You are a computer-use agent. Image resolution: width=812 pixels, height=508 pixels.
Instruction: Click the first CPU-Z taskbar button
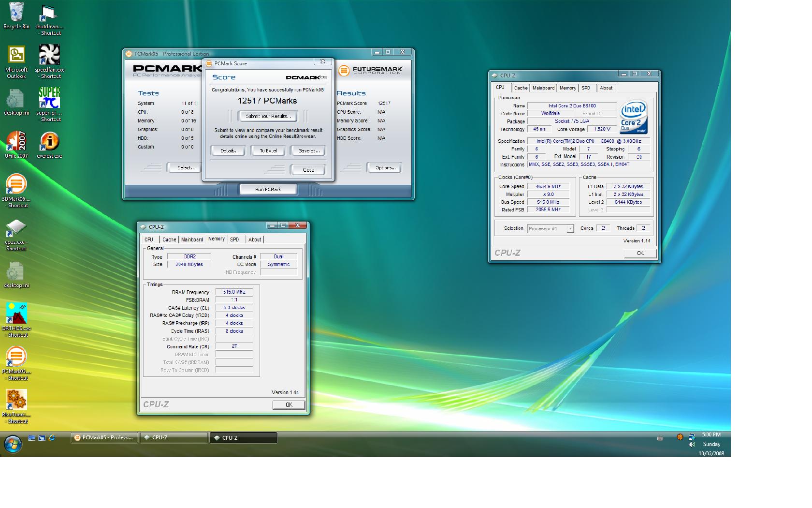click(x=174, y=437)
